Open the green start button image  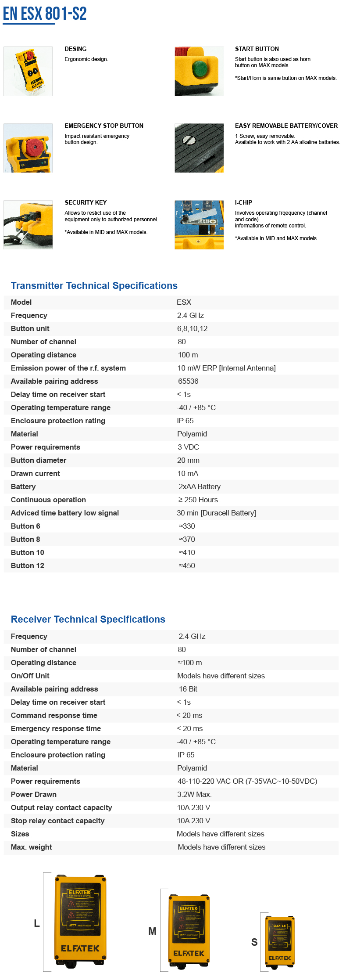coord(199,71)
